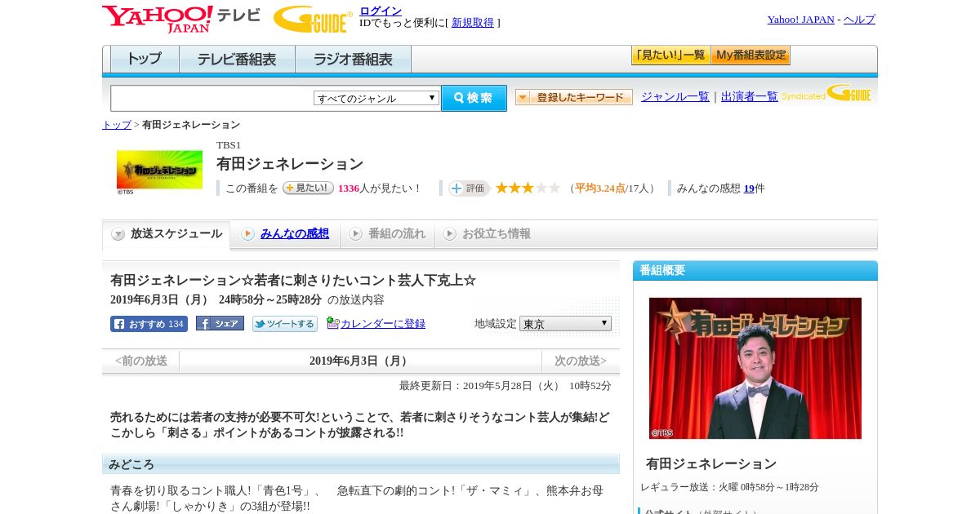Click the Yahoo! JAPAN テレビ logo
This screenshot has height=514, width=980.
181,19
